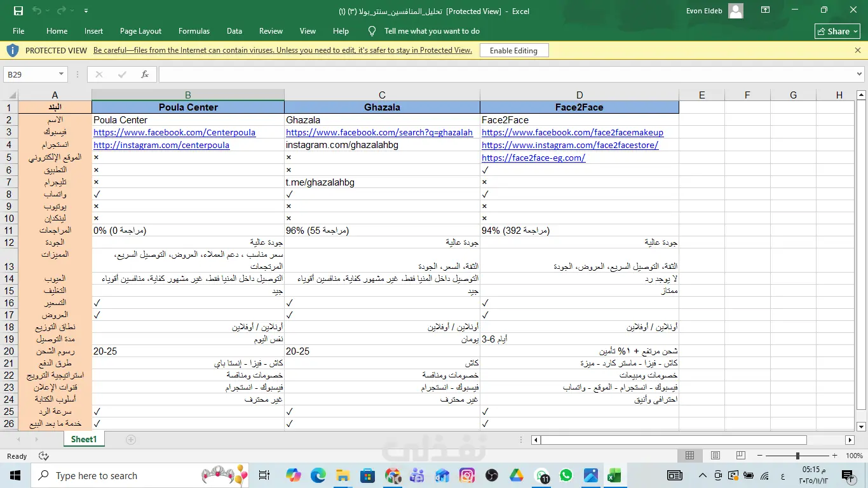Screen dimensions: 868x488
Task: Select the Ghazala header cell in C1
Action: 382,107
